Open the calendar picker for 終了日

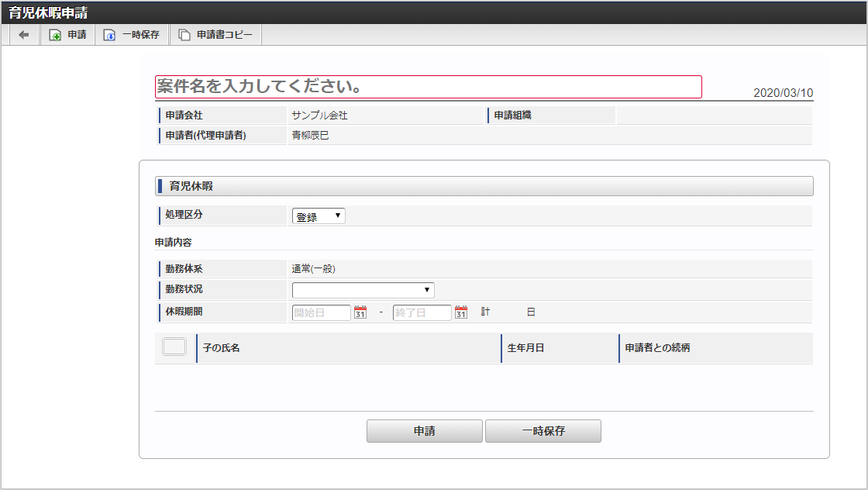point(461,312)
